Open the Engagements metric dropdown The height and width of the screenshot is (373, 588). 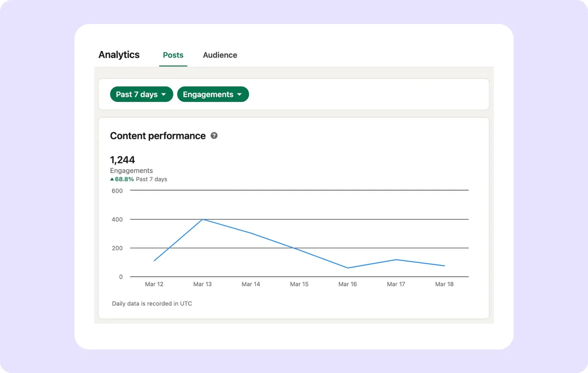[213, 94]
